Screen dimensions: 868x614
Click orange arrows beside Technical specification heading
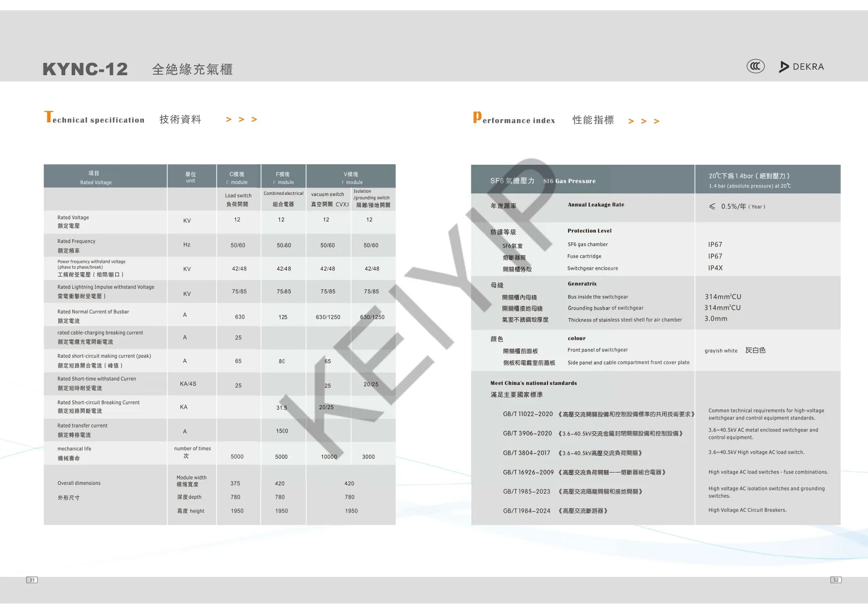(241, 119)
